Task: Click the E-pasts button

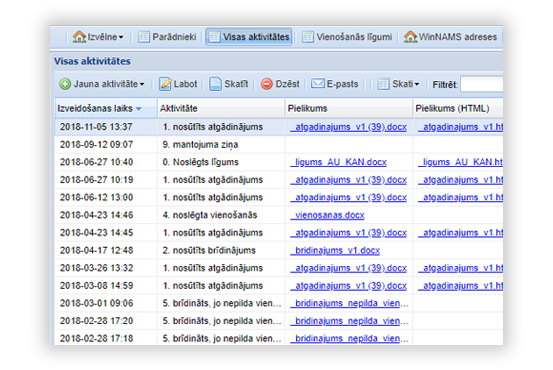Action: [x=335, y=84]
